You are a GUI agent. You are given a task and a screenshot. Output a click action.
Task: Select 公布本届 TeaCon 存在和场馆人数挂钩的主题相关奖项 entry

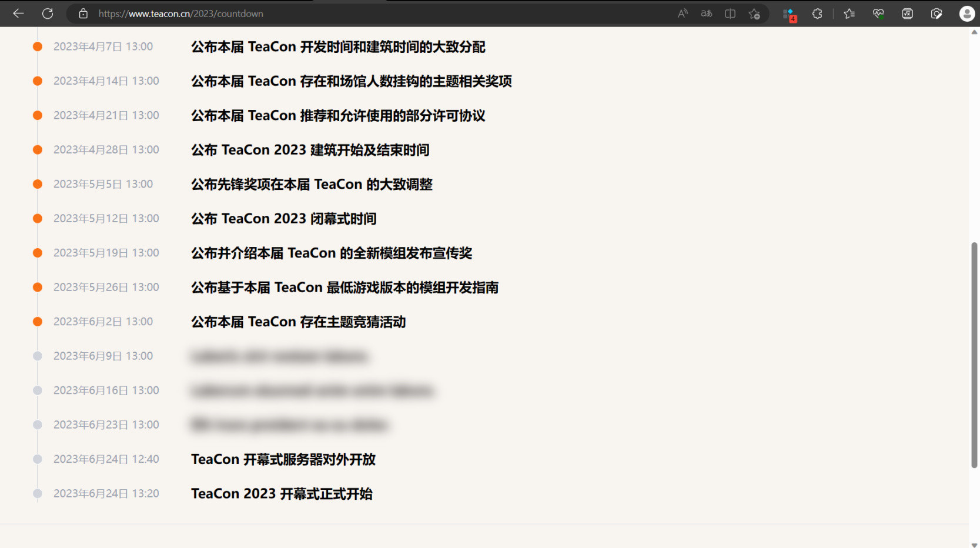[x=352, y=81]
